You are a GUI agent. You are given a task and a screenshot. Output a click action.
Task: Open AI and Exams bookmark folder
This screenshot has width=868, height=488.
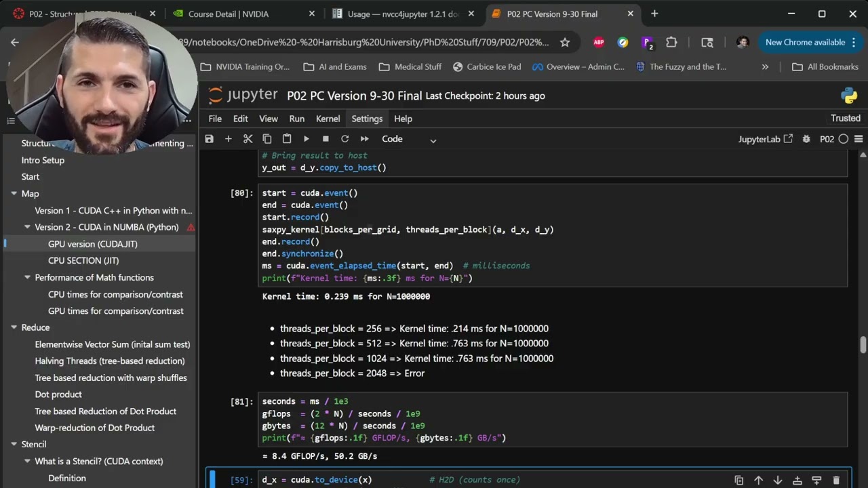[x=335, y=66]
